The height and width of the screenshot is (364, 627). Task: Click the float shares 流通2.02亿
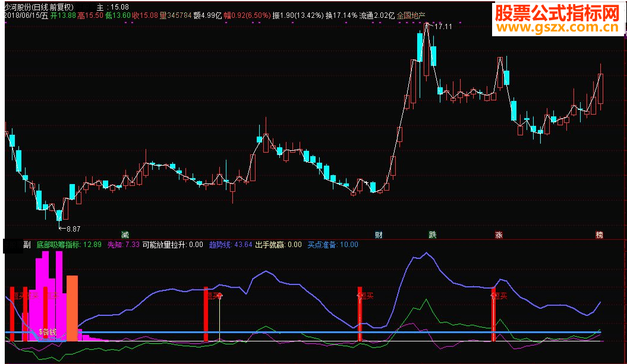pos(377,15)
